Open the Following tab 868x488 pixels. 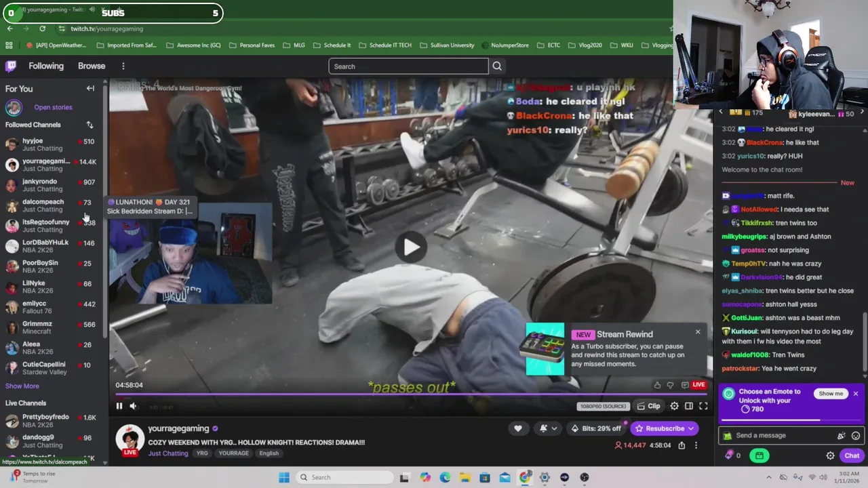(x=46, y=66)
